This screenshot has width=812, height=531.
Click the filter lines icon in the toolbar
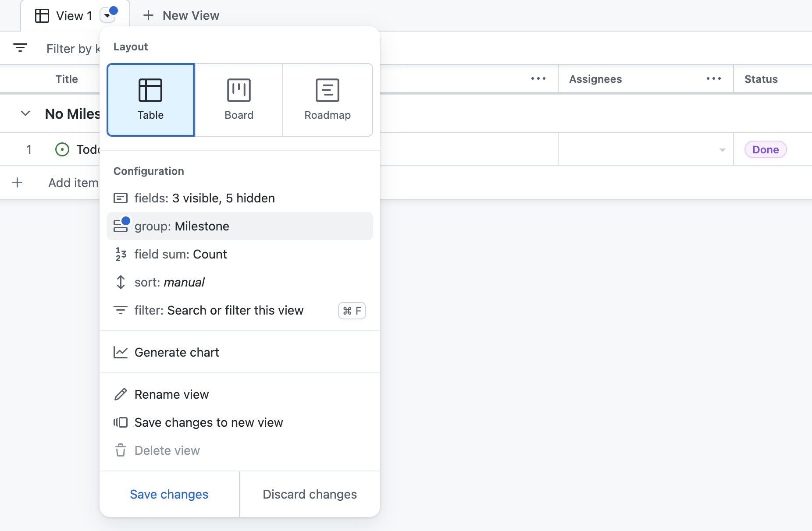(x=20, y=48)
